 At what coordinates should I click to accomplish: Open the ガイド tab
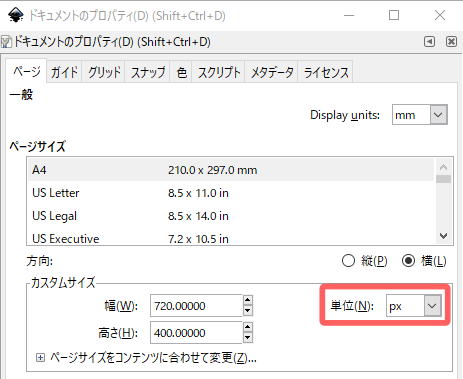pyautogui.click(x=64, y=72)
